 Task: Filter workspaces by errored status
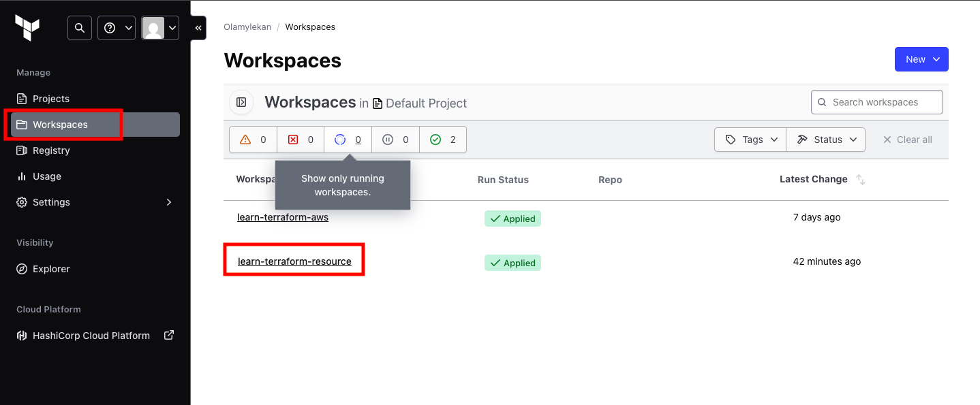[301, 140]
